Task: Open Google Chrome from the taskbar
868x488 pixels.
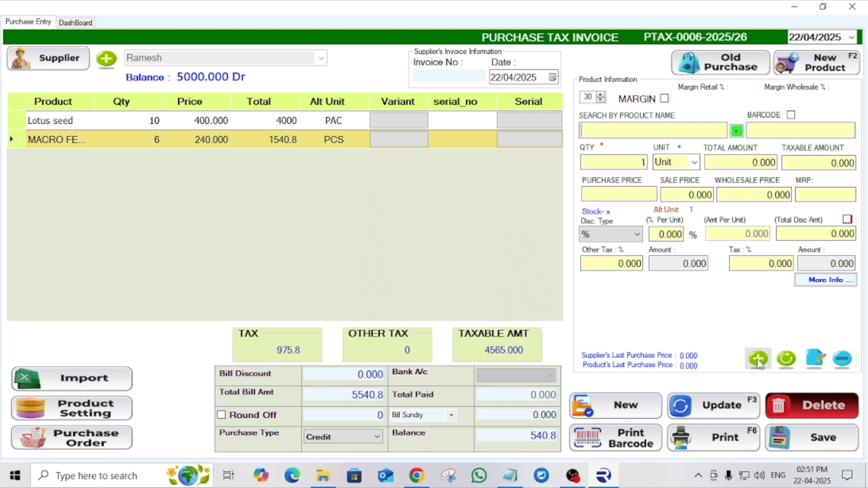Action: click(x=416, y=475)
